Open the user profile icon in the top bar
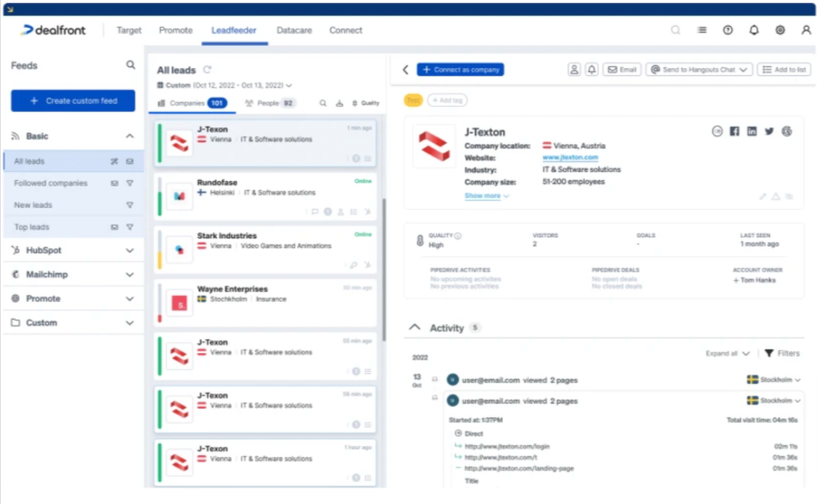This screenshot has width=817, height=504. pos(806,30)
